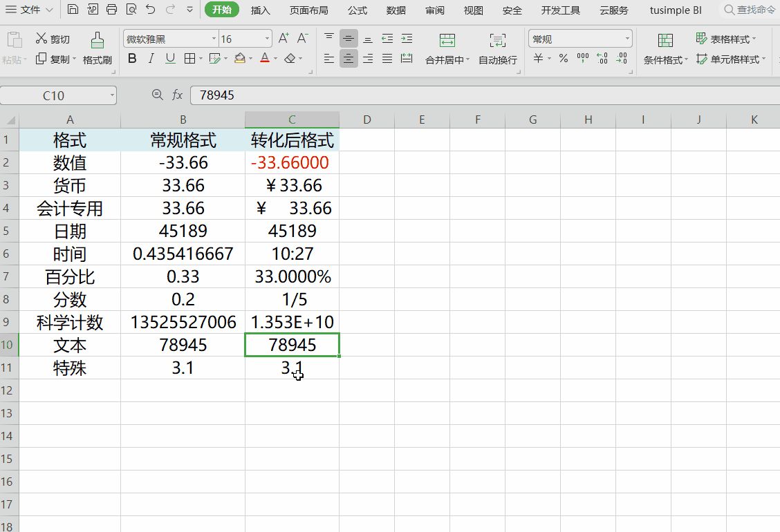The height and width of the screenshot is (532, 780).
Task: Click the Undo arrow icon
Action: click(151, 10)
